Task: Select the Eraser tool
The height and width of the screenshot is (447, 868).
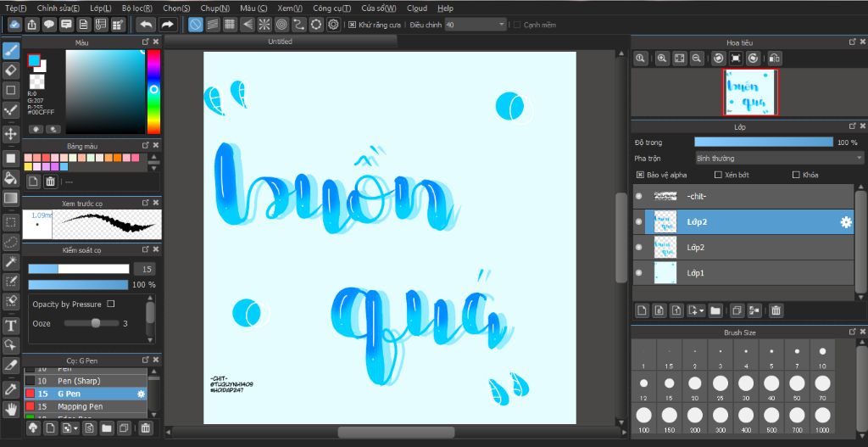Action: (11, 70)
